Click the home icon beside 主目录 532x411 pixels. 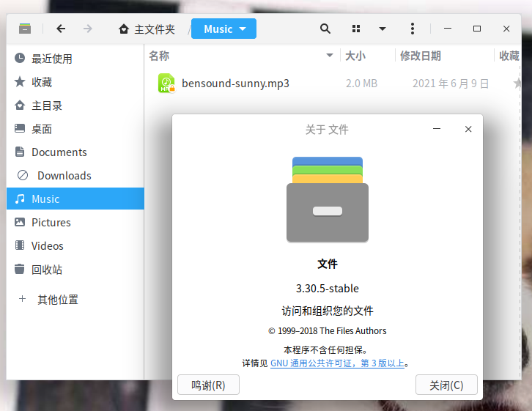[x=20, y=105]
